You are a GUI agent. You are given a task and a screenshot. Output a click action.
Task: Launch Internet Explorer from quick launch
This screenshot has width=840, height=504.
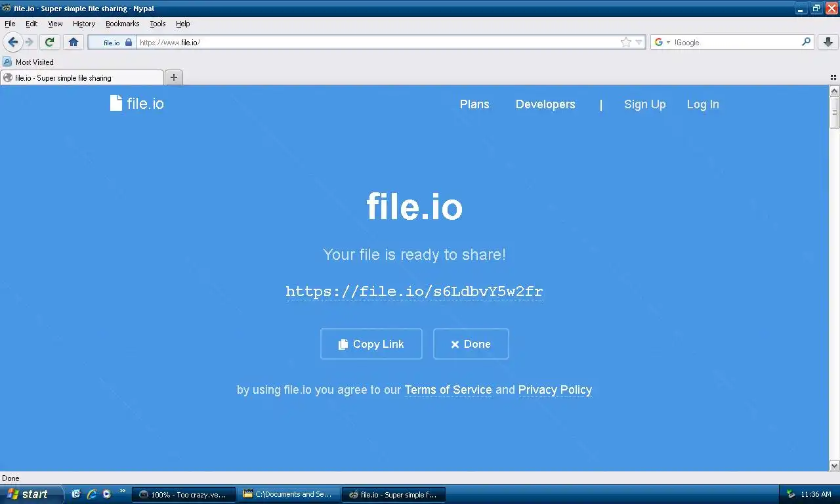(x=91, y=493)
